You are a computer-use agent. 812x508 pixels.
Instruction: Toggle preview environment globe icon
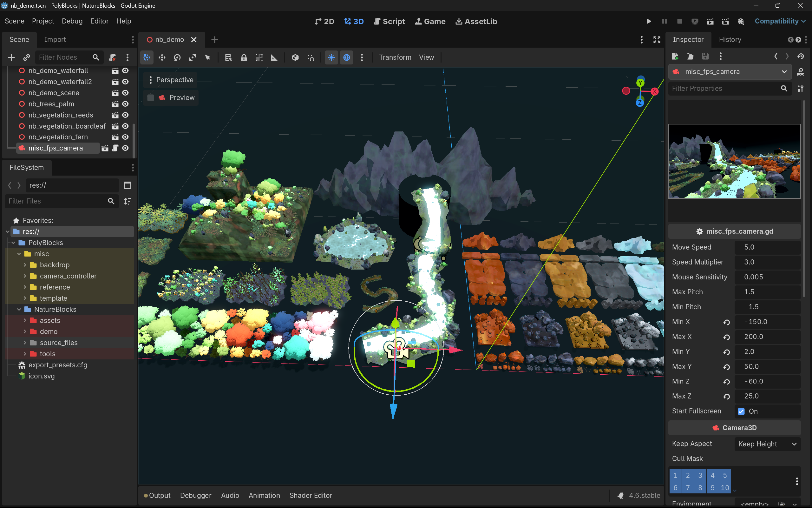347,57
